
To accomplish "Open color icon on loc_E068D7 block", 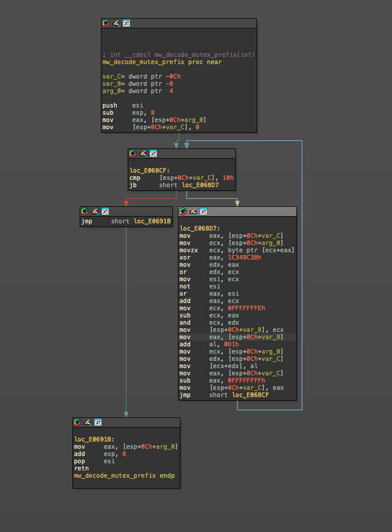I will (x=183, y=211).
